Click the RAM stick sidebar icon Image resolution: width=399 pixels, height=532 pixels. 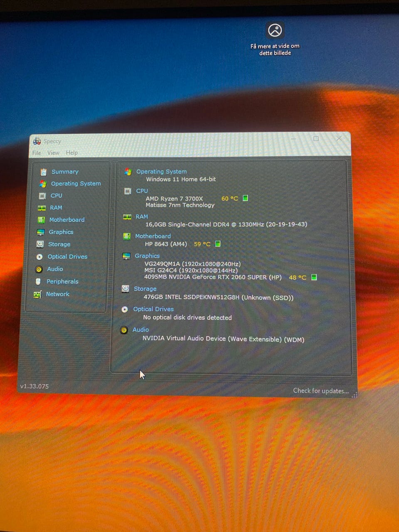point(42,208)
